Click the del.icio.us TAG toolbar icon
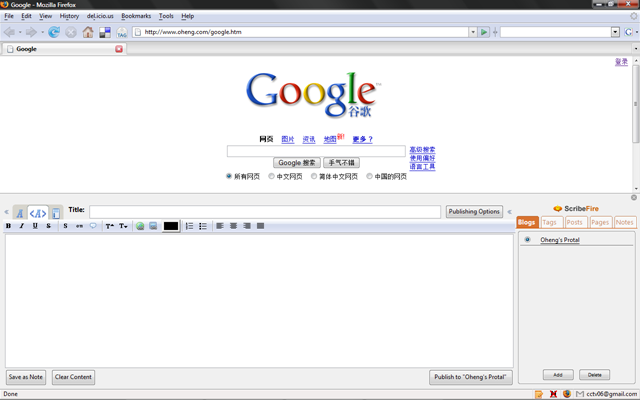Screen dimensions: 640x400 coord(121,32)
